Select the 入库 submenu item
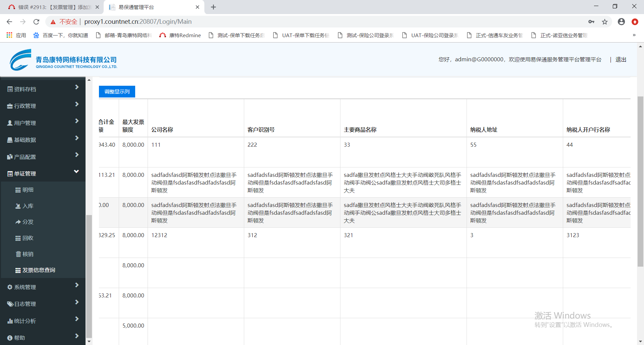 [28, 206]
